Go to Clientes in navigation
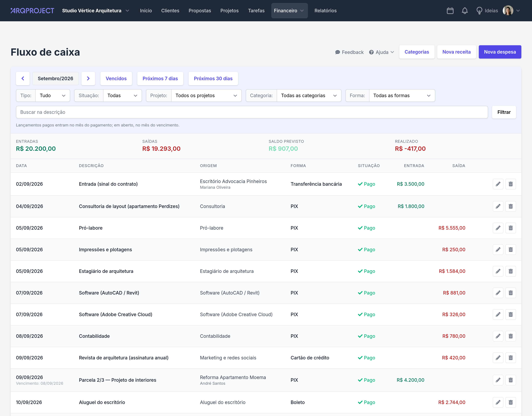The width and height of the screenshot is (532, 416). (170, 11)
